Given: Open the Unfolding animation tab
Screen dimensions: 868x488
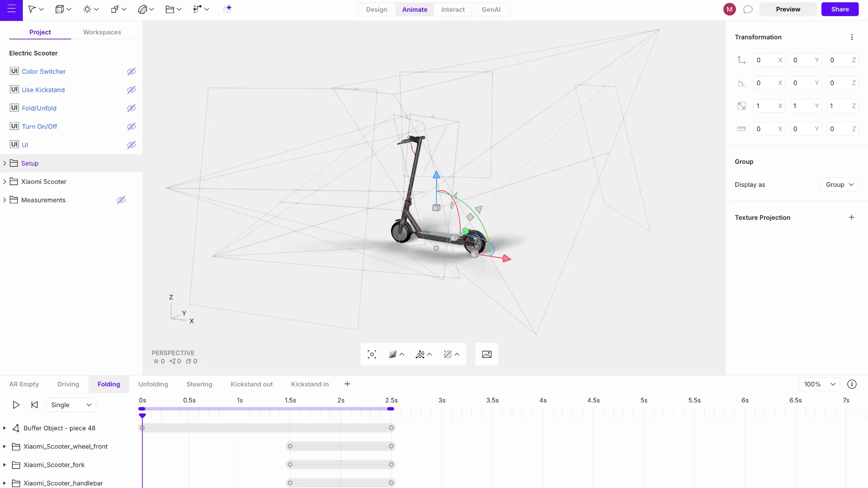Looking at the screenshot, I should pyautogui.click(x=153, y=384).
